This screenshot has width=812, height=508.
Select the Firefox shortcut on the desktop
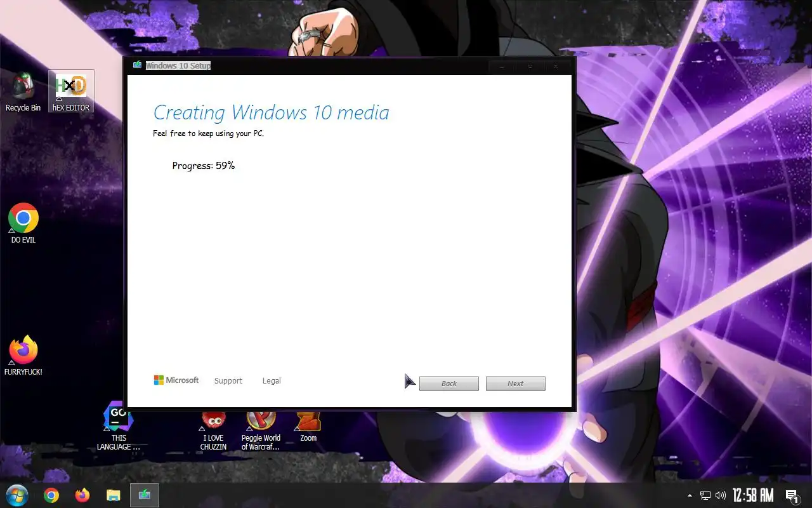[x=23, y=356]
